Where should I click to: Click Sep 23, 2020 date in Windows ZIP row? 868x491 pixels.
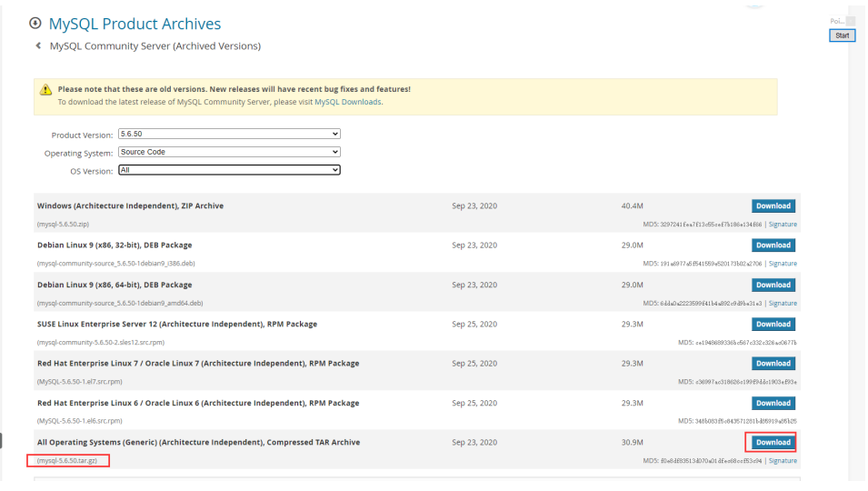tap(474, 205)
